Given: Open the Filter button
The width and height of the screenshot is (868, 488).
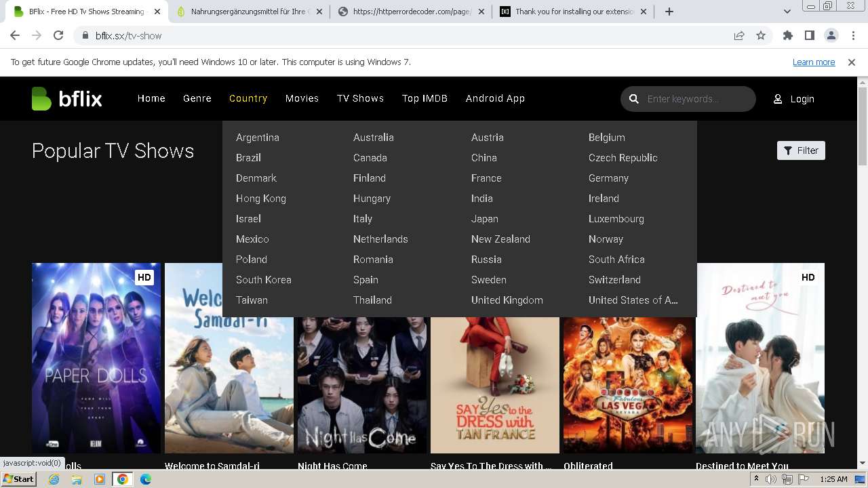Looking at the screenshot, I should 801,150.
